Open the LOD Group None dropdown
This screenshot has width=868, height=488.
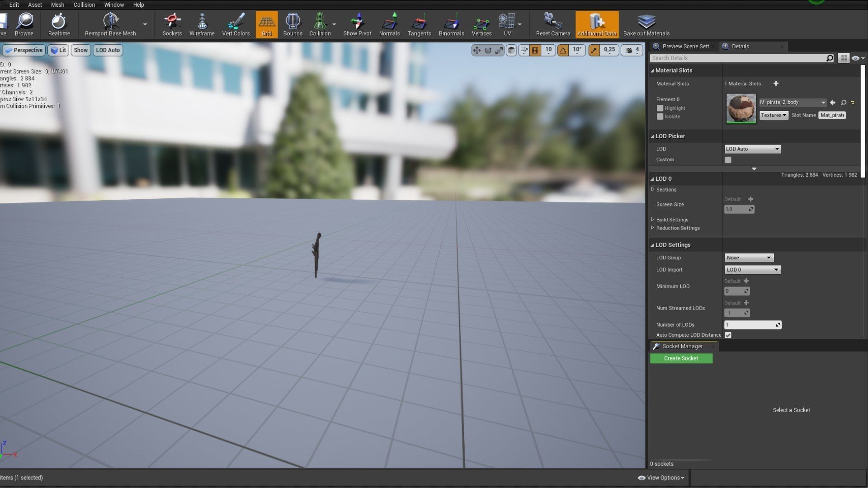click(749, 258)
